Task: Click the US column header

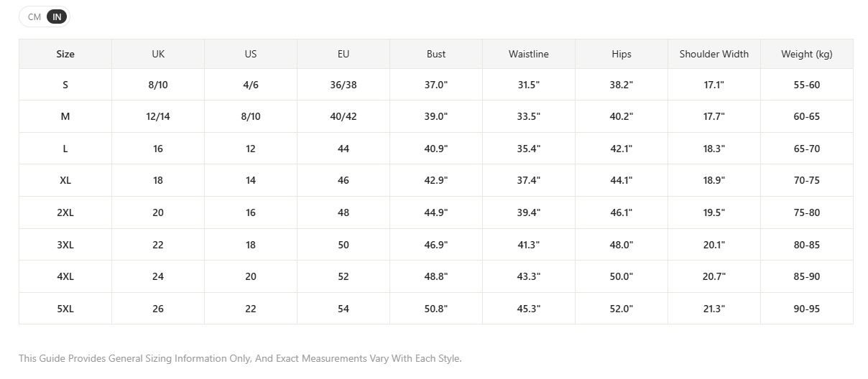Action: click(251, 54)
